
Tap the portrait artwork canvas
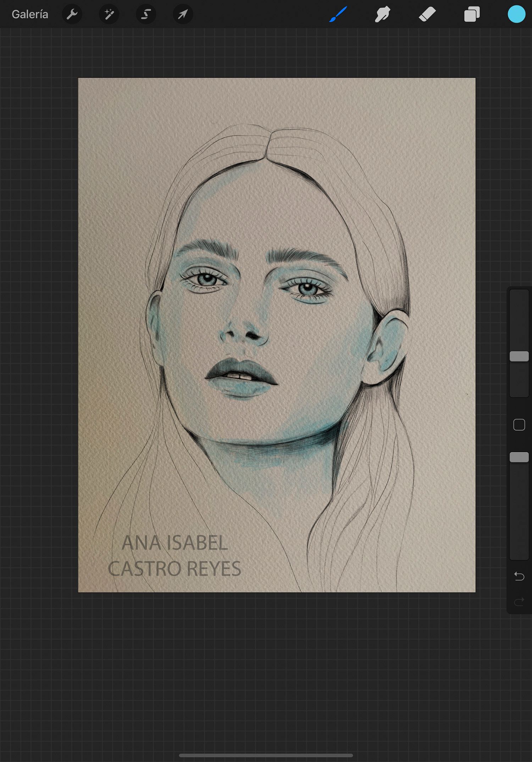[x=277, y=335]
